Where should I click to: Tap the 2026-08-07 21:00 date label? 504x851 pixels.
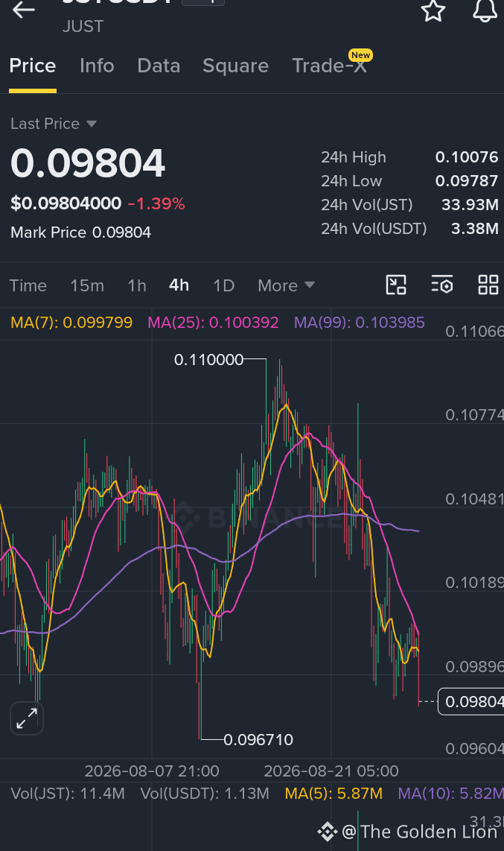point(152,771)
